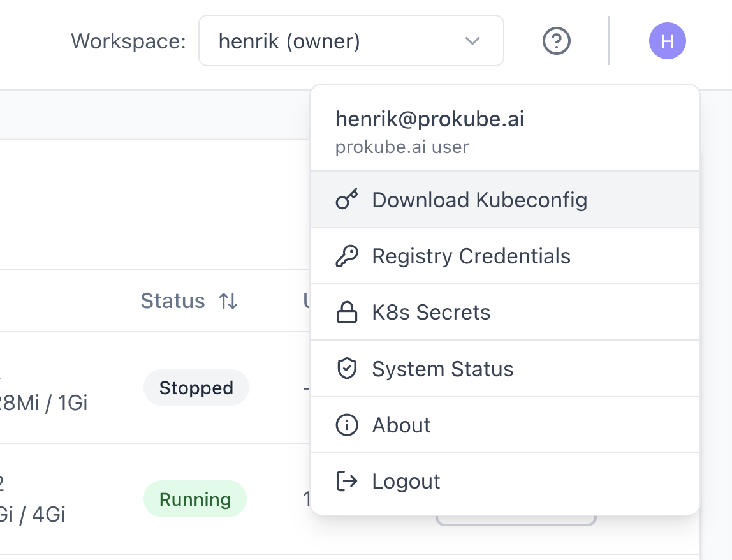Viewport: 732px width, 560px height.
Task: Click the logout arrow icon
Action: click(x=347, y=481)
